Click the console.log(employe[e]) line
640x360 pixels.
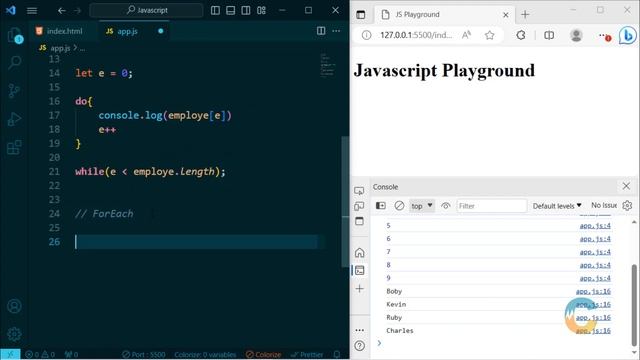[x=165, y=116]
